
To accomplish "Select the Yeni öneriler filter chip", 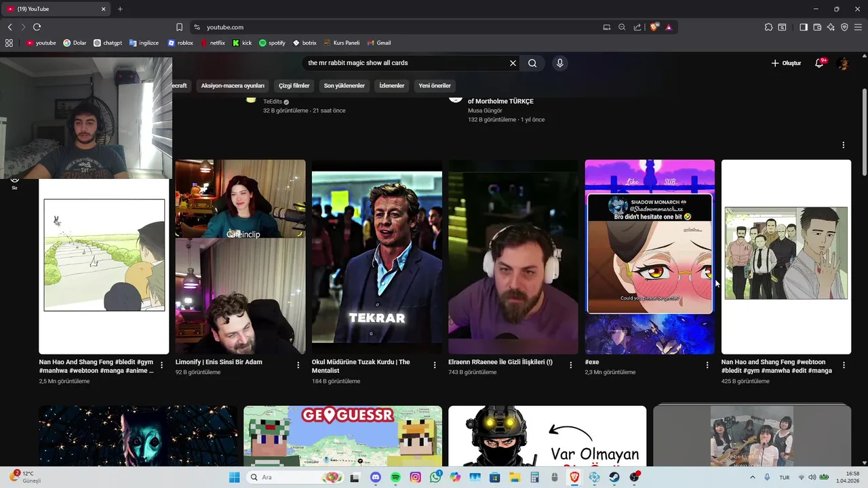I will click(435, 85).
